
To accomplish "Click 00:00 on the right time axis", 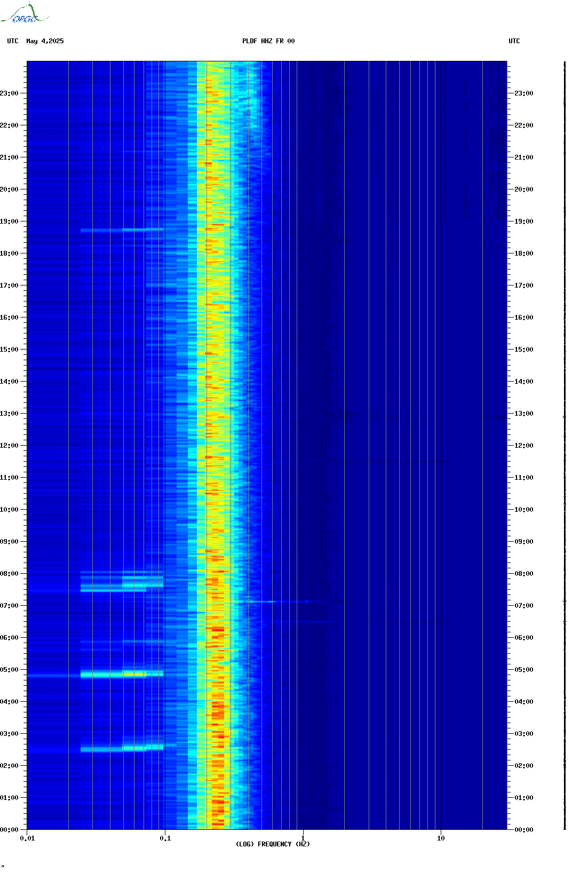I will pyautogui.click(x=524, y=830).
